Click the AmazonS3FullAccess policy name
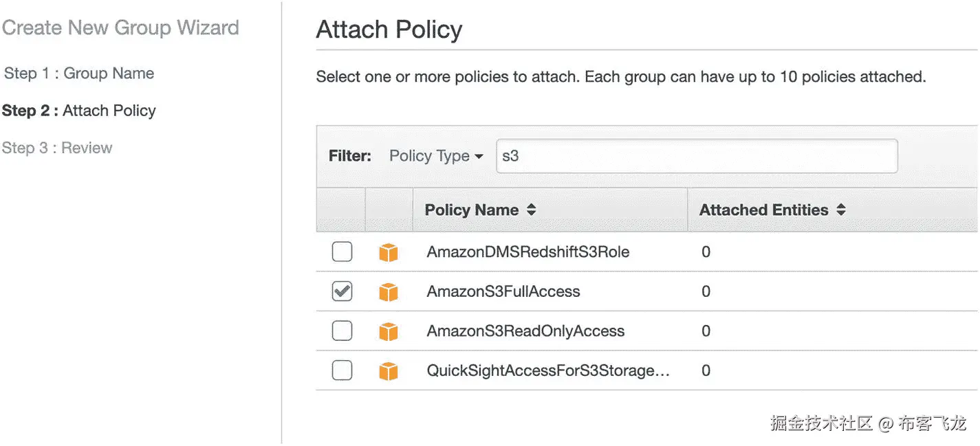The image size is (980, 446). pos(503,291)
